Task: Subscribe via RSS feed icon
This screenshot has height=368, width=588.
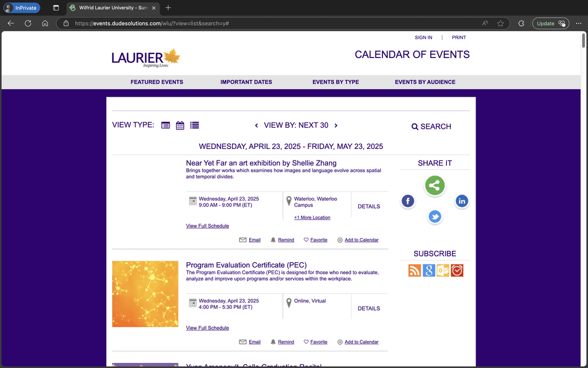Action: (415, 270)
